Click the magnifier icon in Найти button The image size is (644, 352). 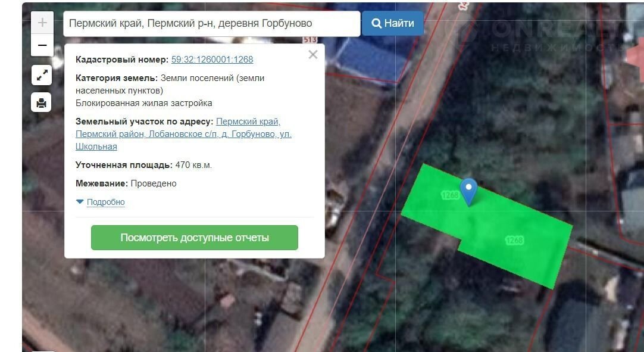[x=376, y=23]
